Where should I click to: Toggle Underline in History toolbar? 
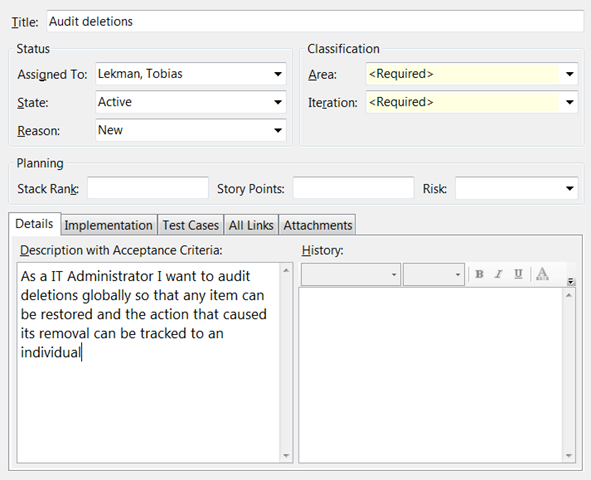click(519, 274)
